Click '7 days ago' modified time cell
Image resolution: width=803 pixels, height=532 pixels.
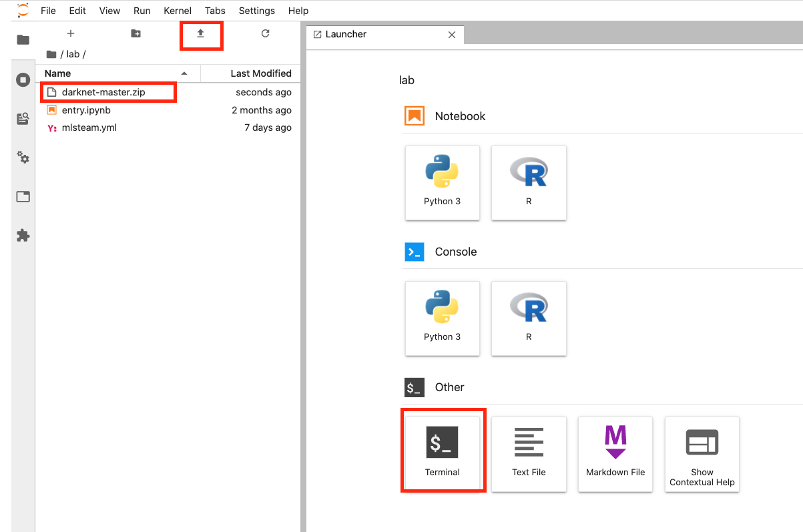[268, 127]
